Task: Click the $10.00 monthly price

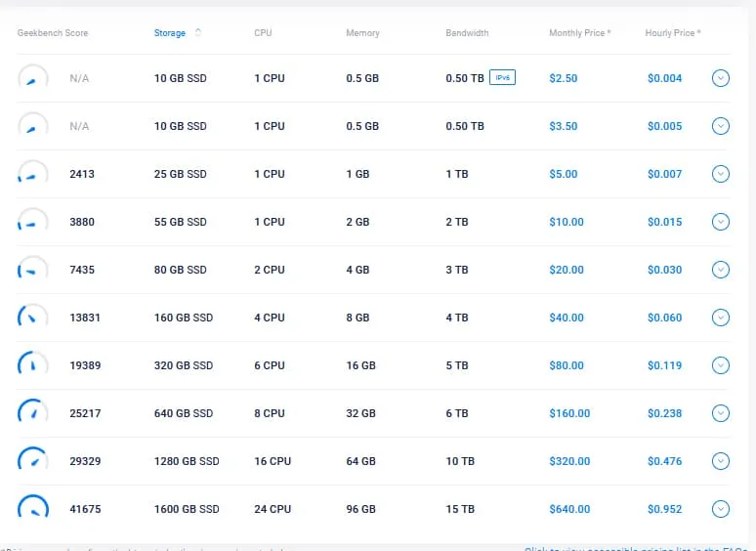Action: (x=567, y=222)
